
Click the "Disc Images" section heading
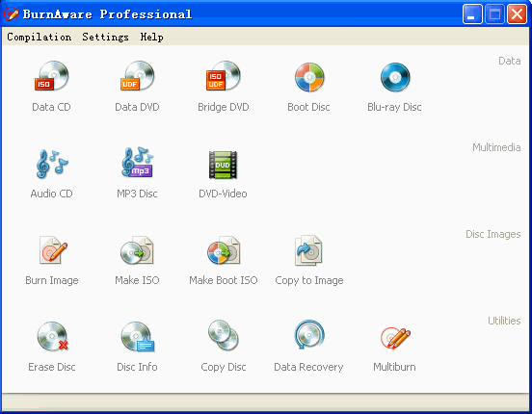click(493, 234)
